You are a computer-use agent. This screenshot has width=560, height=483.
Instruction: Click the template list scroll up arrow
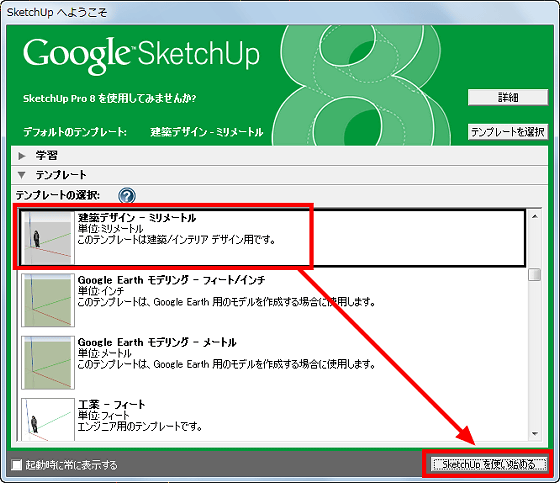tap(535, 216)
